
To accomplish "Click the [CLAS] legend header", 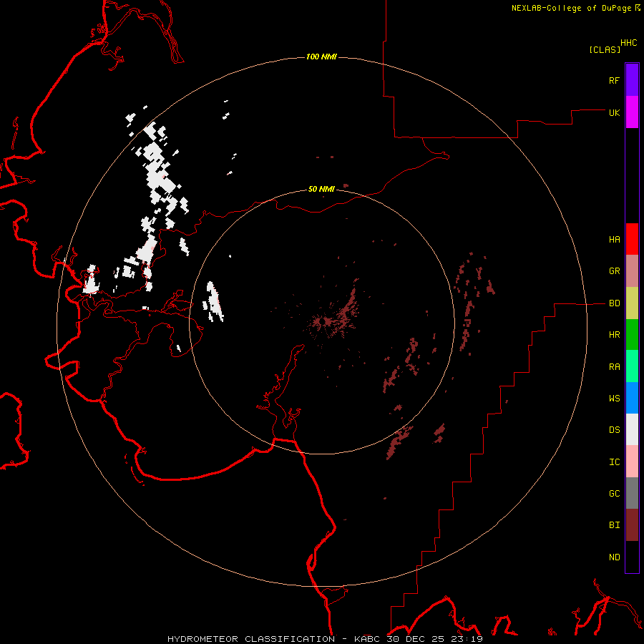I will pos(605,50).
